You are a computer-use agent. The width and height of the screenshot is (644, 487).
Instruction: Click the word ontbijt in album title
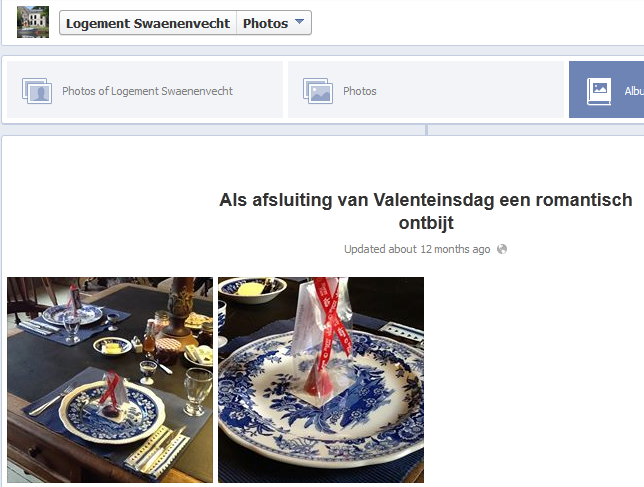tap(426, 223)
